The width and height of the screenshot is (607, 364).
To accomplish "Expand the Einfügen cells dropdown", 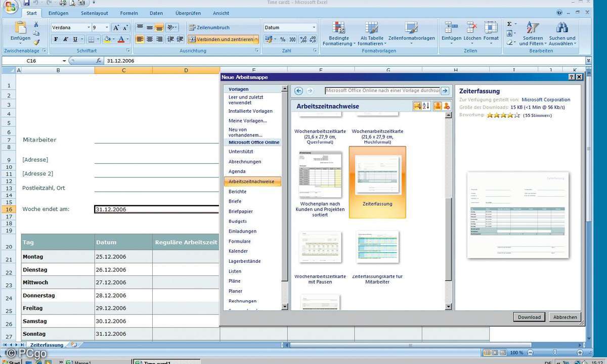I will pyautogui.click(x=451, y=43).
